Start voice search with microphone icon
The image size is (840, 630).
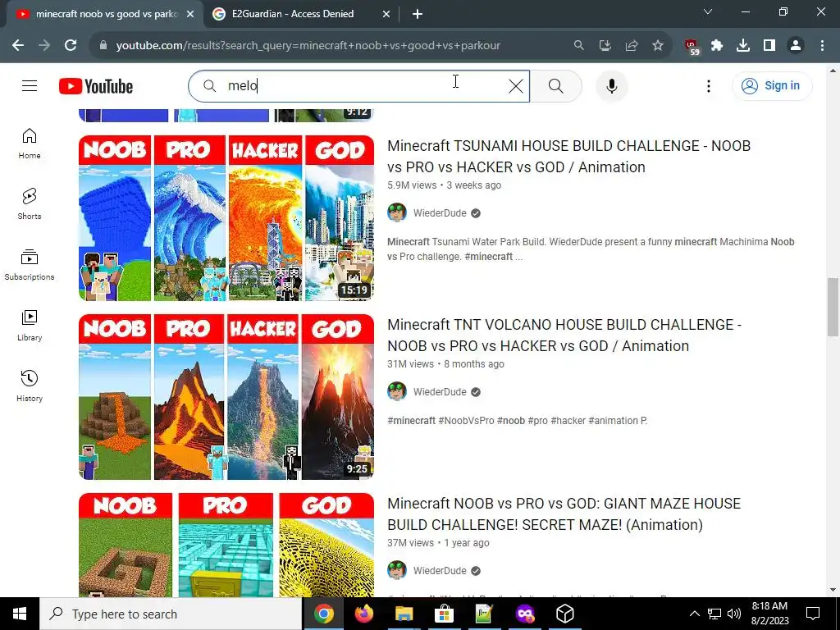[x=612, y=85]
